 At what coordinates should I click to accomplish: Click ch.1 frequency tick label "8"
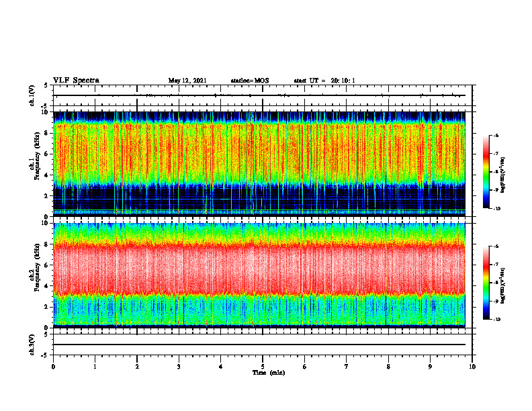tap(47, 133)
